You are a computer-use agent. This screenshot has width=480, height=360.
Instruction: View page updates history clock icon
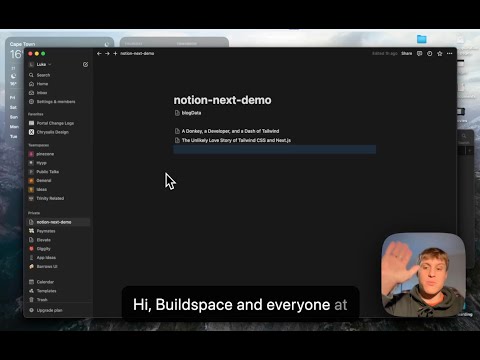tap(429, 53)
